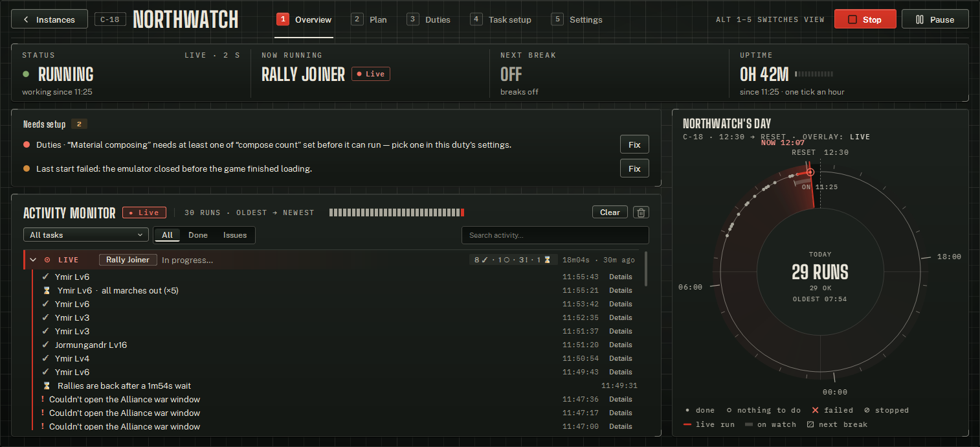The height and width of the screenshot is (447, 980).
Task: Click the Live badge next to Activity Monitor
Action: [144, 212]
